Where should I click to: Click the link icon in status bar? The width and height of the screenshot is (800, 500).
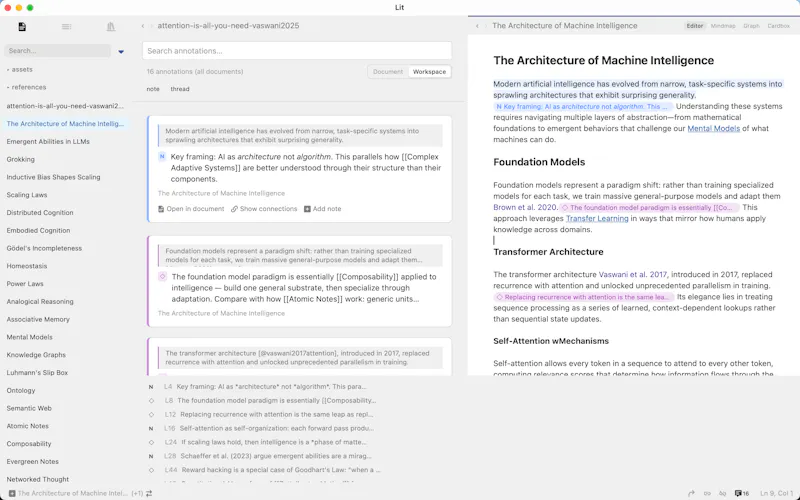point(707,493)
